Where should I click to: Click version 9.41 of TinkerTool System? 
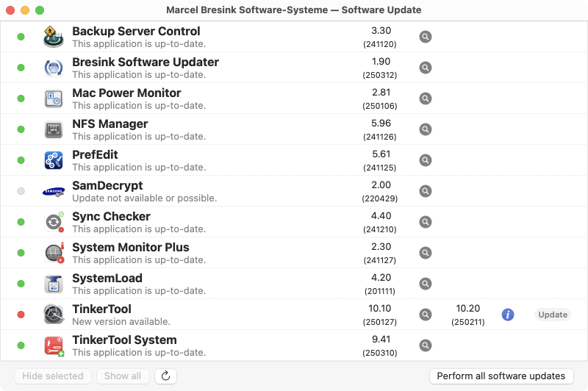pos(381,340)
